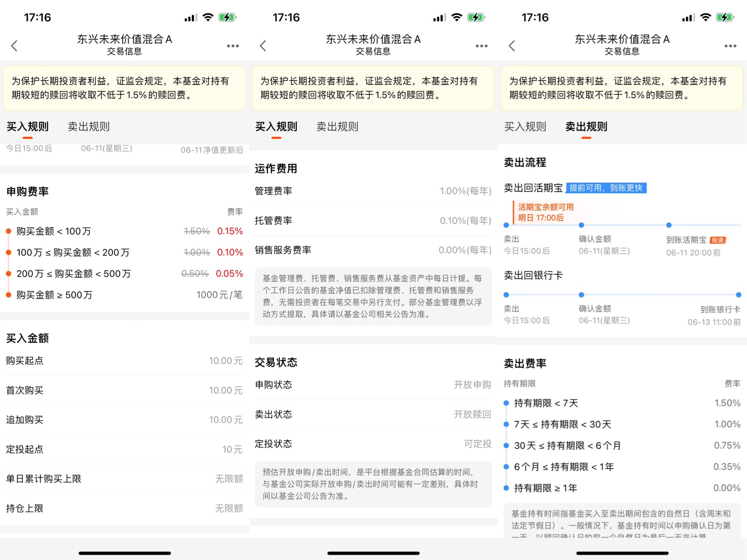The height and width of the screenshot is (560, 747).
Task: Tap 到账银行卡 timeline dot
Action: 739,295
